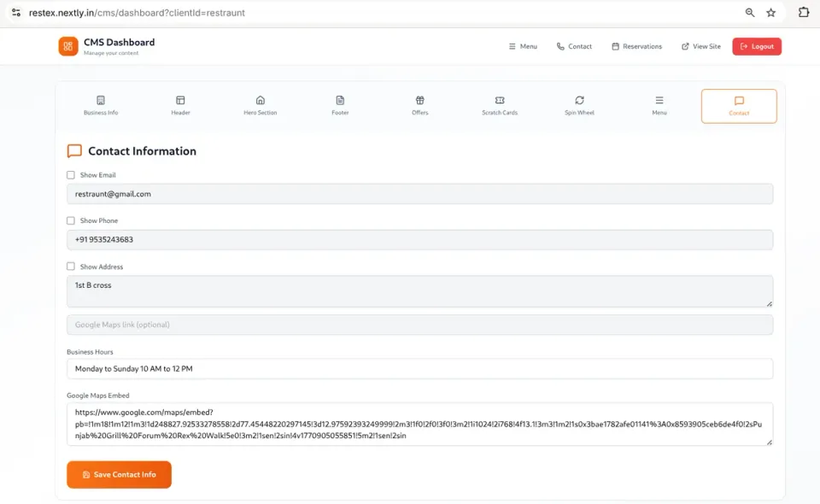The height and width of the screenshot is (504, 820).
Task: Click the Google Maps link optional field
Action: tap(419, 325)
